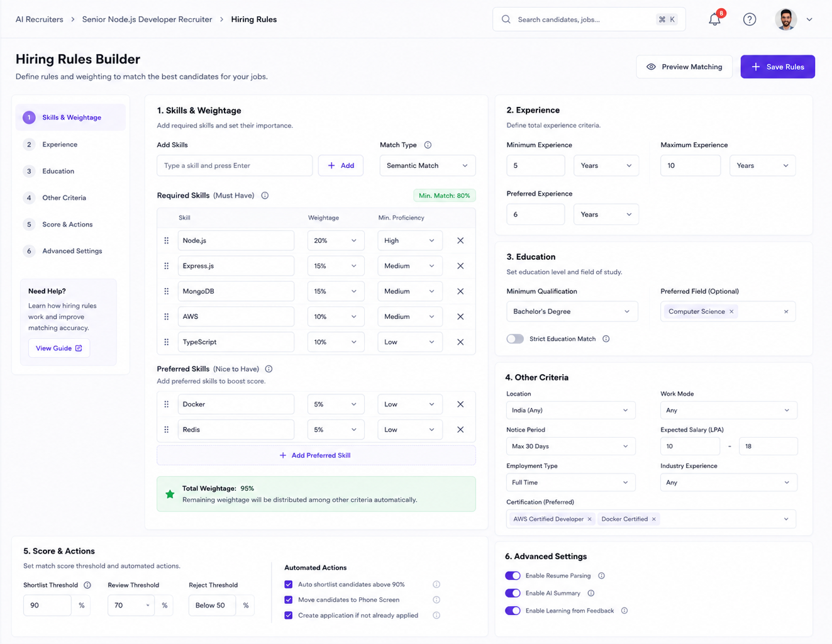The image size is (832, 644).
Task: Uncheck Create application if not already applied
Action: point(289,616)
